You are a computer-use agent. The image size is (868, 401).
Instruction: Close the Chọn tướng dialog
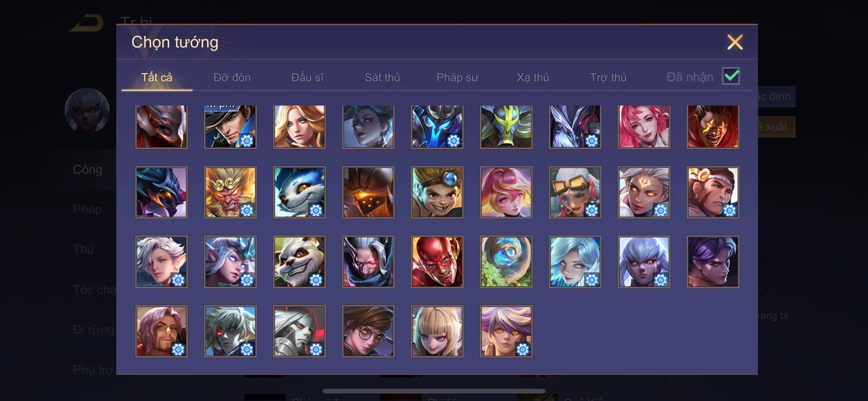(x=735, y=42)
